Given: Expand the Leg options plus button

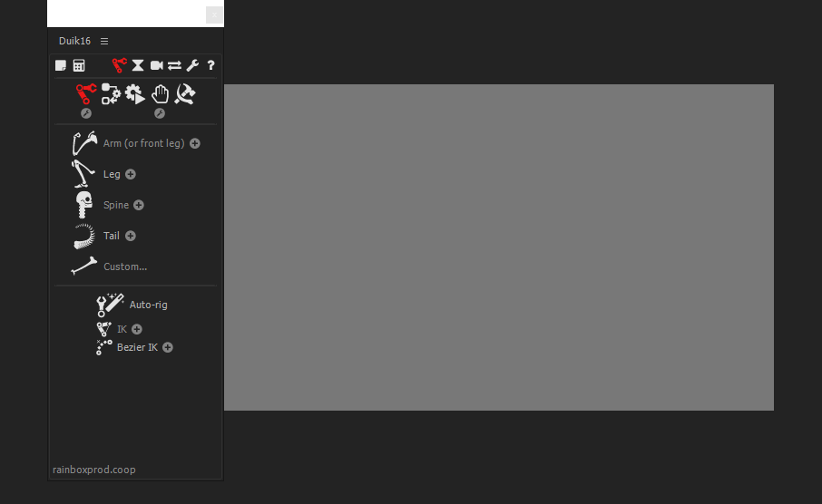Looking at the screenshot, I should click(131, 174).
